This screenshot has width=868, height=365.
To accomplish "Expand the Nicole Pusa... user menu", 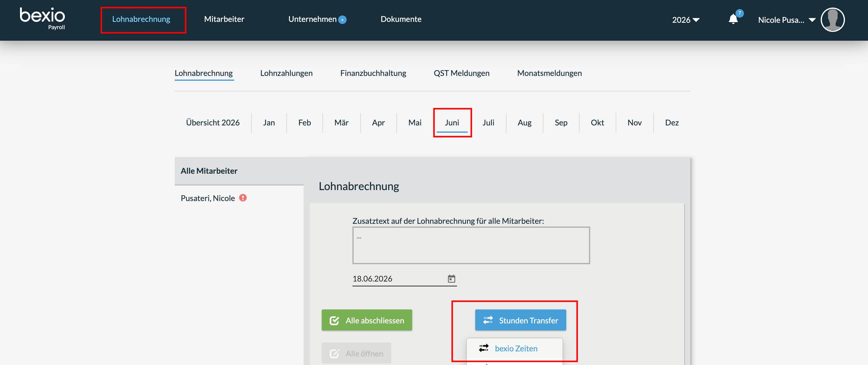I will coord(786,20).
